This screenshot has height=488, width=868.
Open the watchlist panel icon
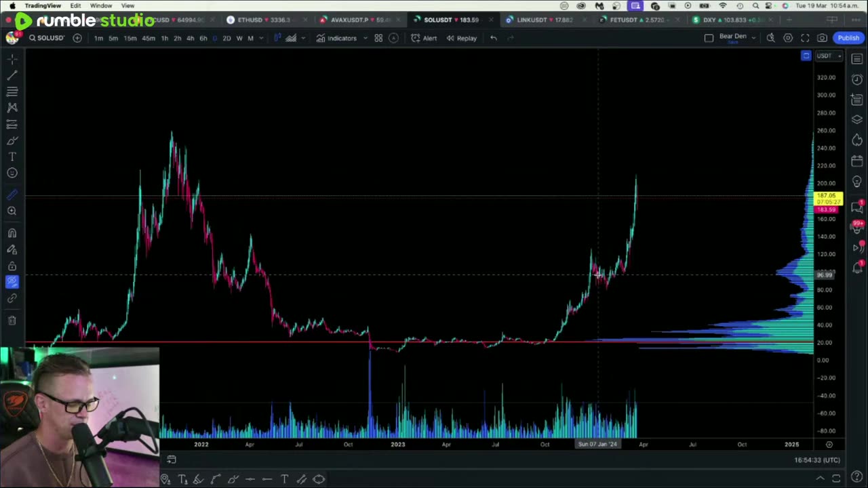pos(857,59)
